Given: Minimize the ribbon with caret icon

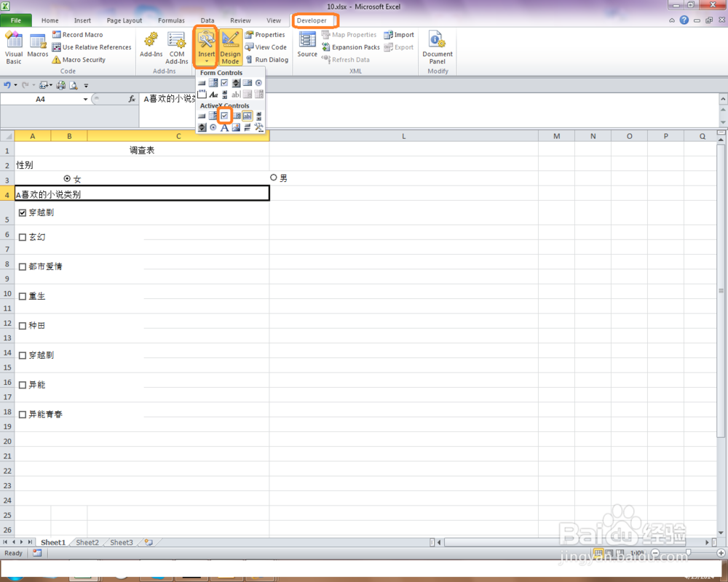Looking at the screenshot, I should [671, 20].
